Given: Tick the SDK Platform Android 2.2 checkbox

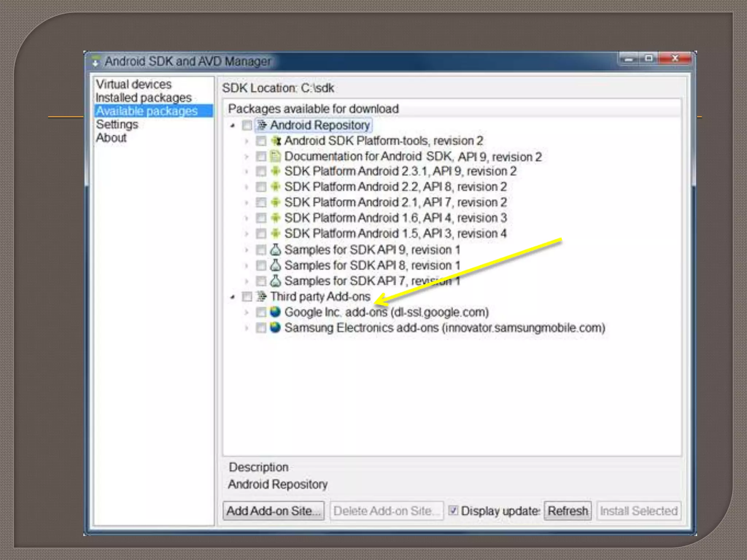Looking at the screenshot, I should pyautogui.click(x=261, y=187).
